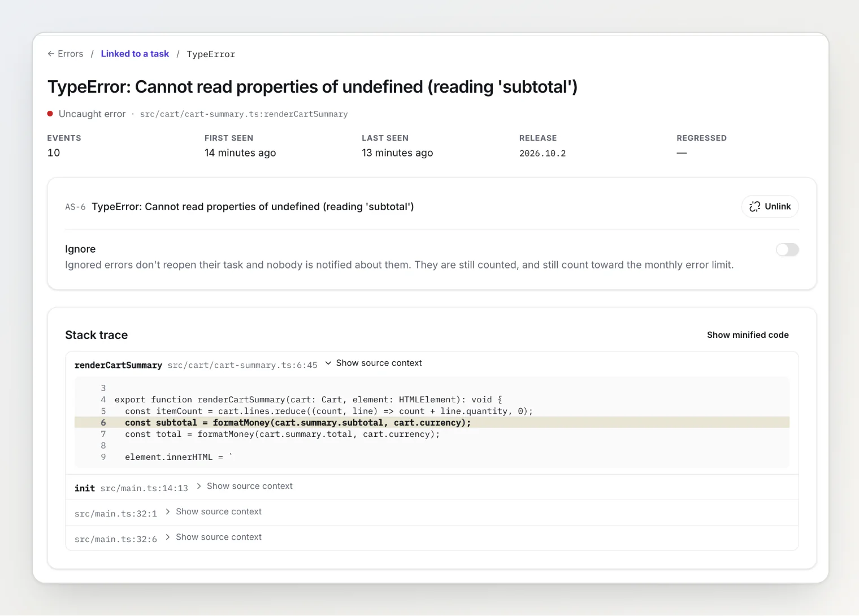Expand source context for init frame
The image size is (859, 616).
(245, 486)
